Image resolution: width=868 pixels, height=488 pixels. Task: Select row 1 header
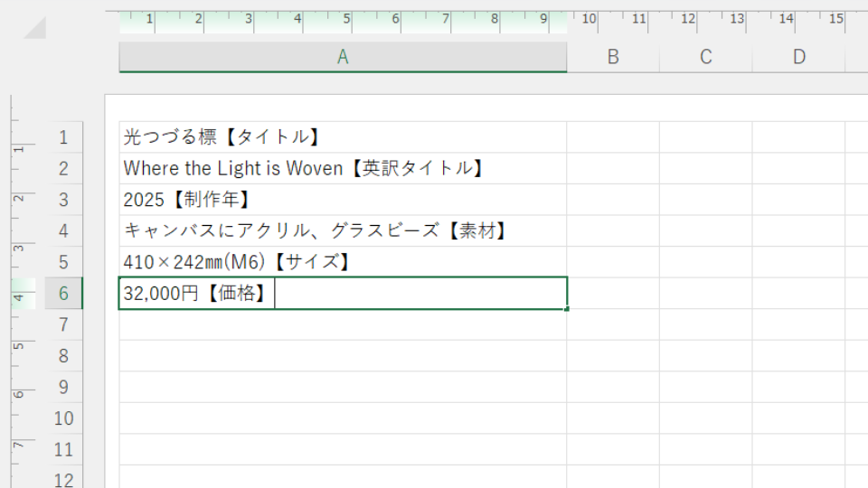coord(63,137)
